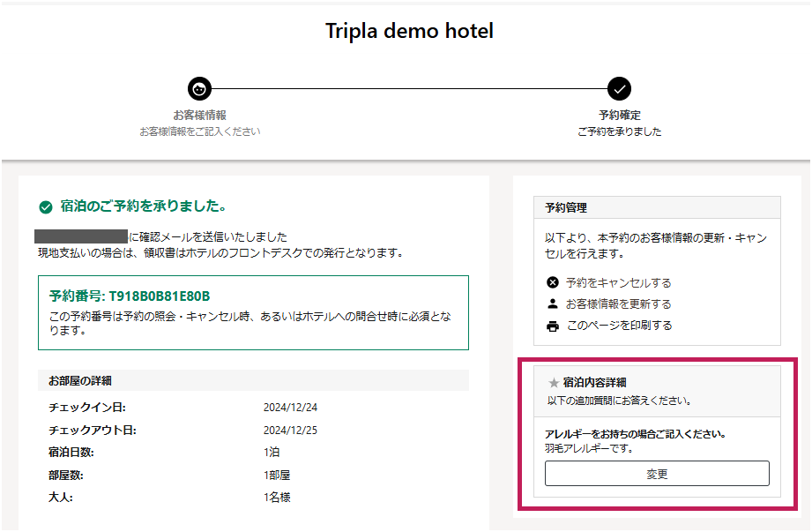812x532 pixels.
Task: Click the 部屋数 label
Action: coord(66,475)
